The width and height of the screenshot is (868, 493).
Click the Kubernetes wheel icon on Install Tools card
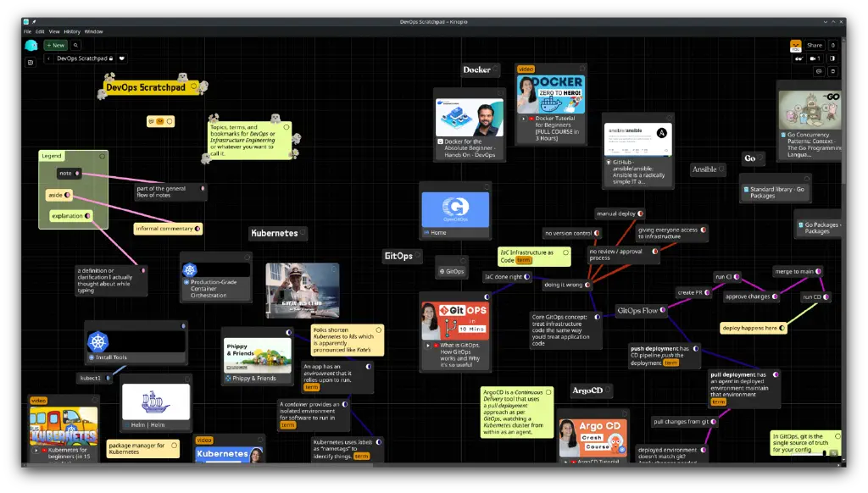click(98, 341)
